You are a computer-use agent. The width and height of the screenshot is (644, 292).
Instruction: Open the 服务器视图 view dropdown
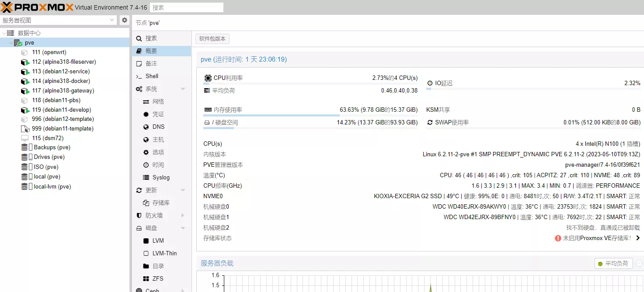pos(112,20)
